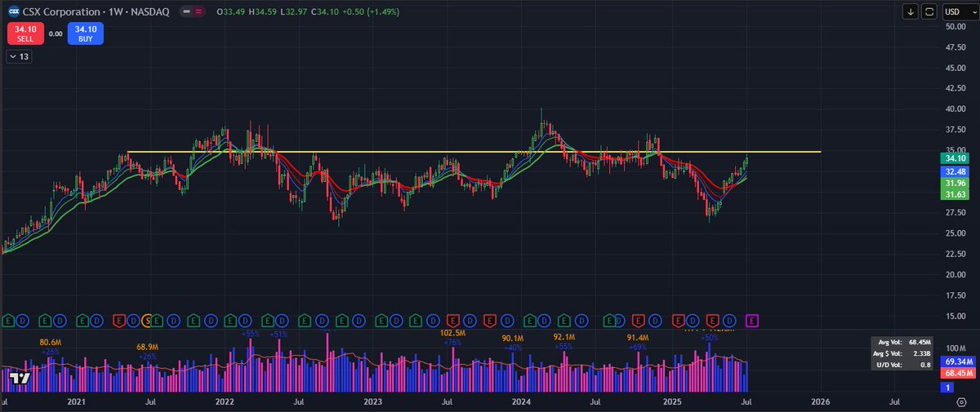
Task: Click the red 68.45M volume axis label
Action: click(x=957, y=373)
